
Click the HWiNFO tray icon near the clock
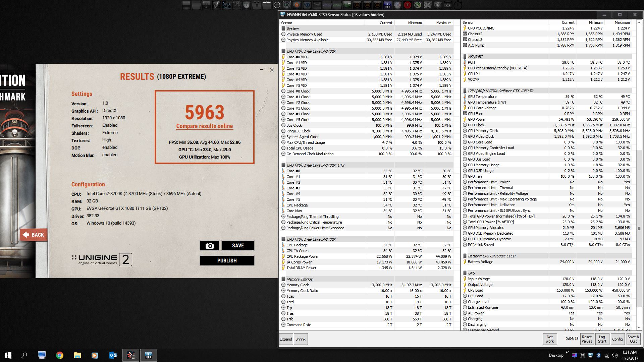click(x=591, y=355)
